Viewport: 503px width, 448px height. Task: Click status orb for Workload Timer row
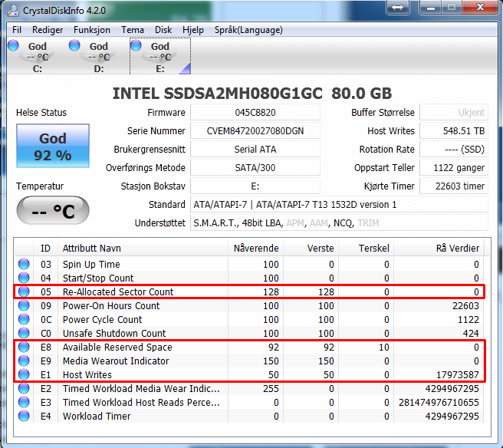(x=23, y=416)
